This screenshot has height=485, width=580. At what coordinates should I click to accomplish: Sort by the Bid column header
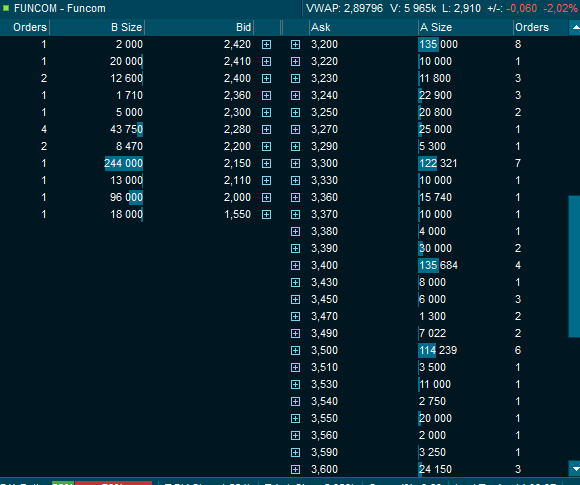(x=199, y=27)
